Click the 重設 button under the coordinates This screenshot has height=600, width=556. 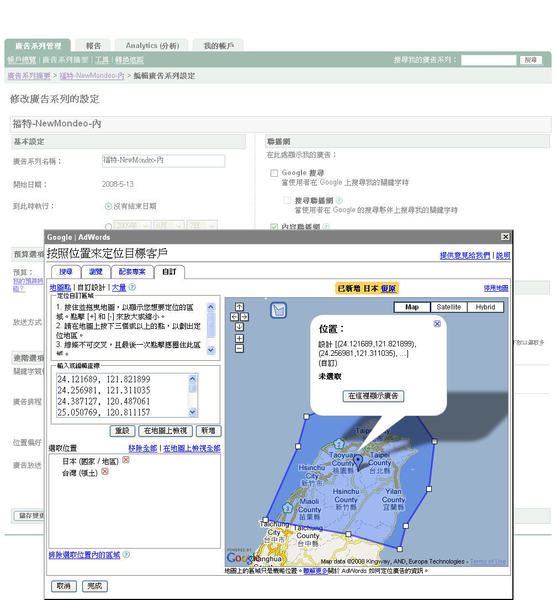click(122, 431)
